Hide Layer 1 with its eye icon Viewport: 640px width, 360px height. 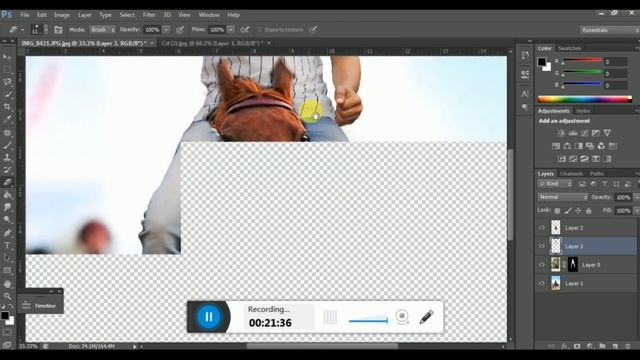tap(542, 283)
